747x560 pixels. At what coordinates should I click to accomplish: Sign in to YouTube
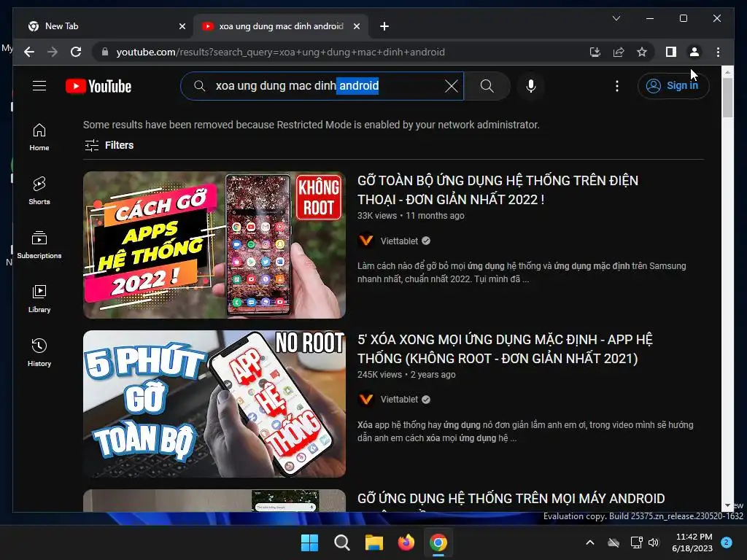673,86
